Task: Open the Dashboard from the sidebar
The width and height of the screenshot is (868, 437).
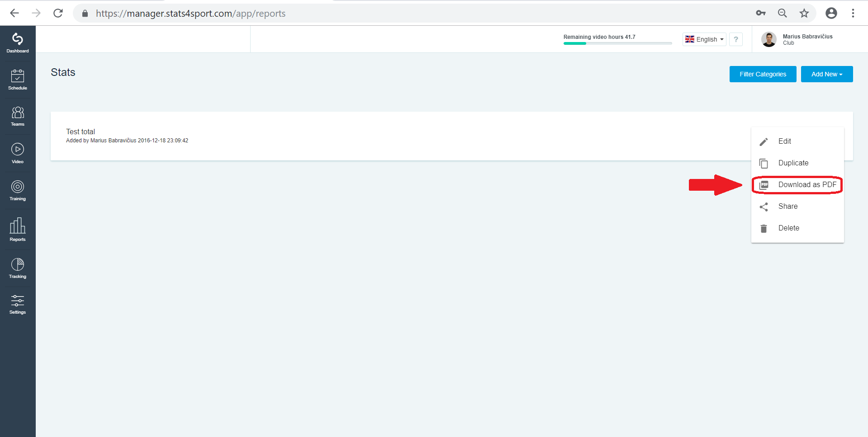Action: tap(18, 43)
